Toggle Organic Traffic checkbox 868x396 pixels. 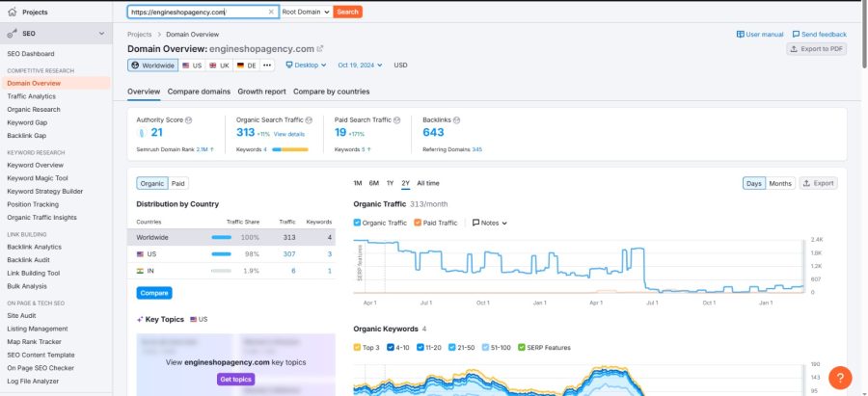click(357, 223)
